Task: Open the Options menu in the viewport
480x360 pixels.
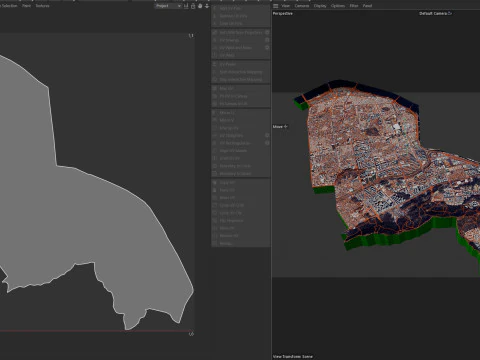Action: coord(338,6)
